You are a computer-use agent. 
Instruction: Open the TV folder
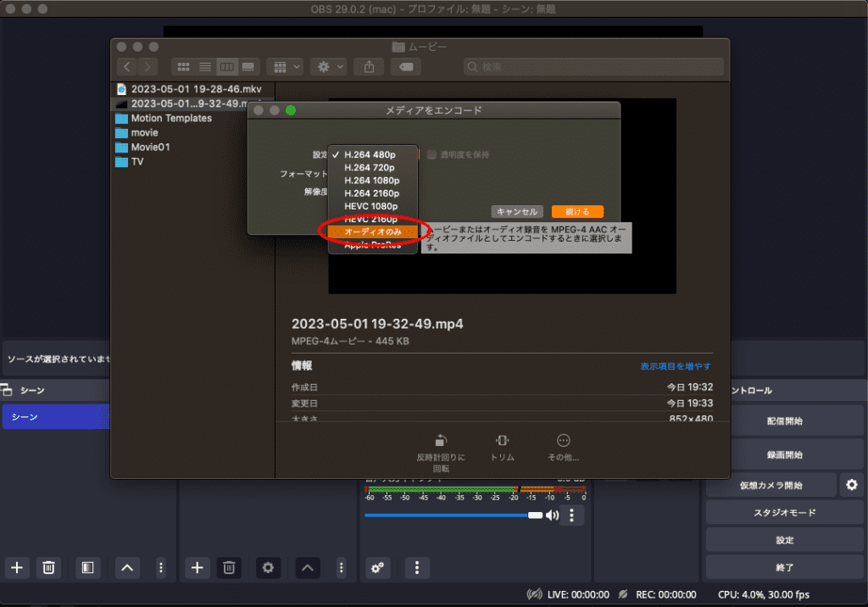tap(136, 161)
